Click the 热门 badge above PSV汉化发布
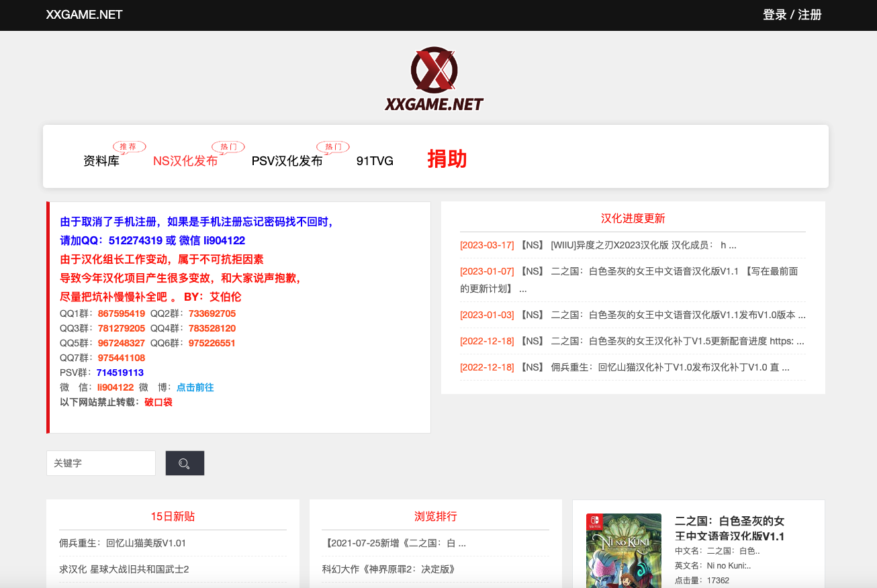This screenshot has height=588, width=877. tap(333, 147)
